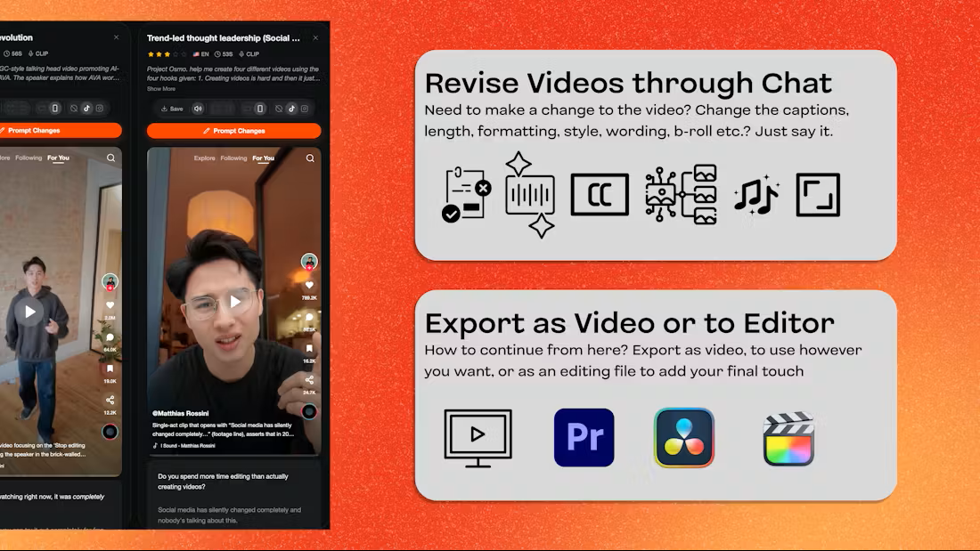Switch to Following tab in left preview
The height and width of the screenshot is (551, 980).
click(29, 158)
